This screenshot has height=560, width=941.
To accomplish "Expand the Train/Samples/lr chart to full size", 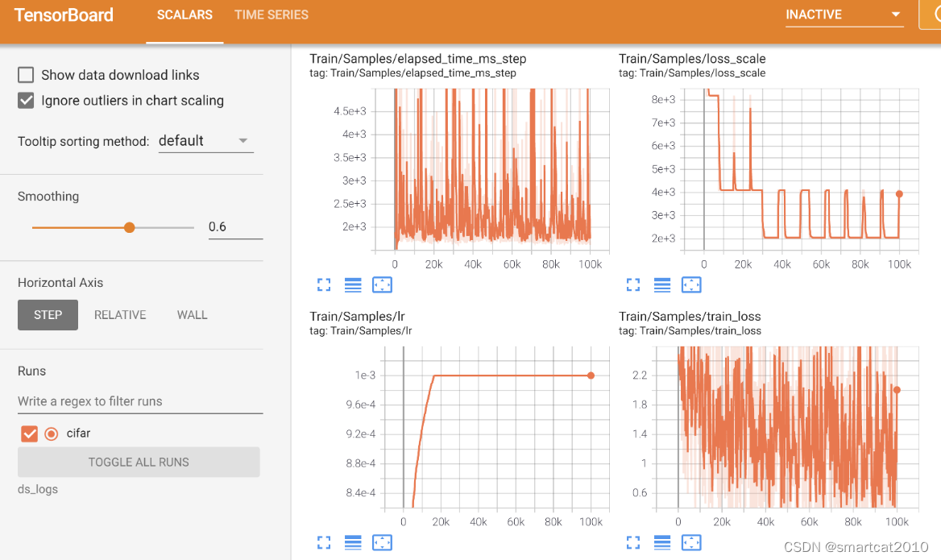I will [324, 542].
